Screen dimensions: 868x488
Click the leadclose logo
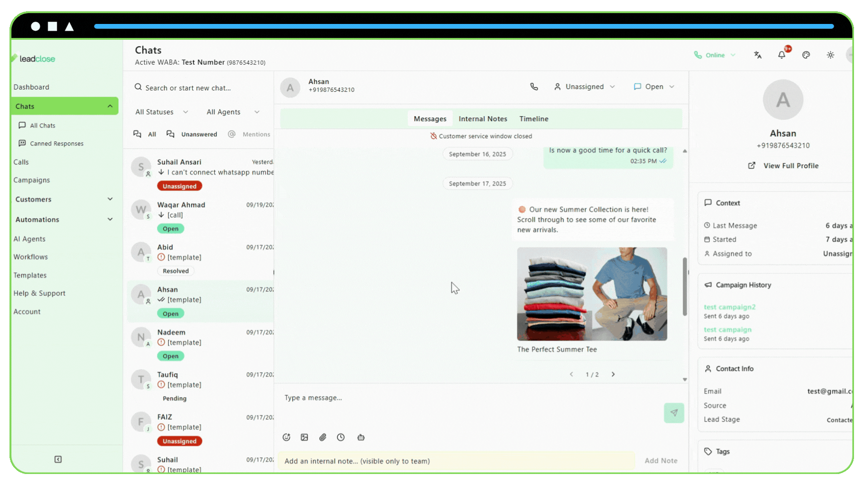coord(33,59)
